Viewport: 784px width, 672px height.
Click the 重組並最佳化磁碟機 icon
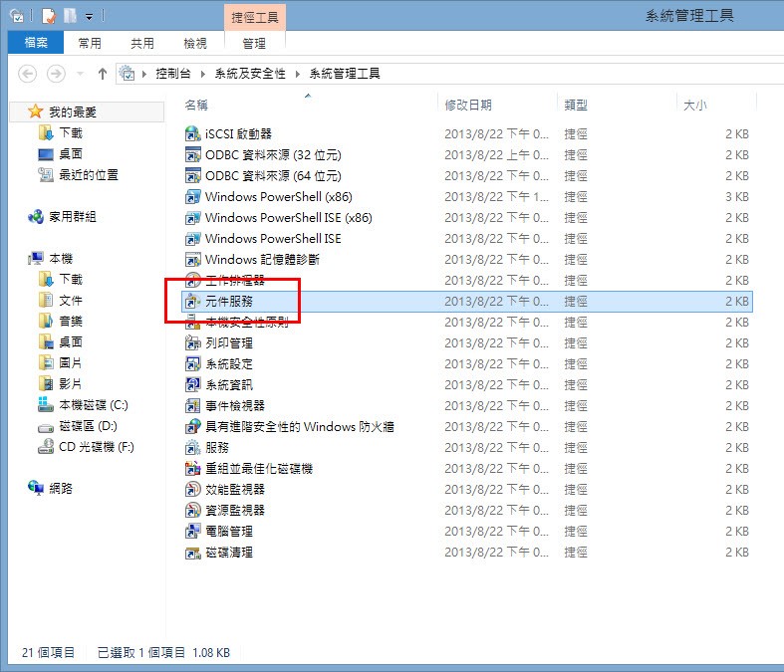click(x=193, y=469)
